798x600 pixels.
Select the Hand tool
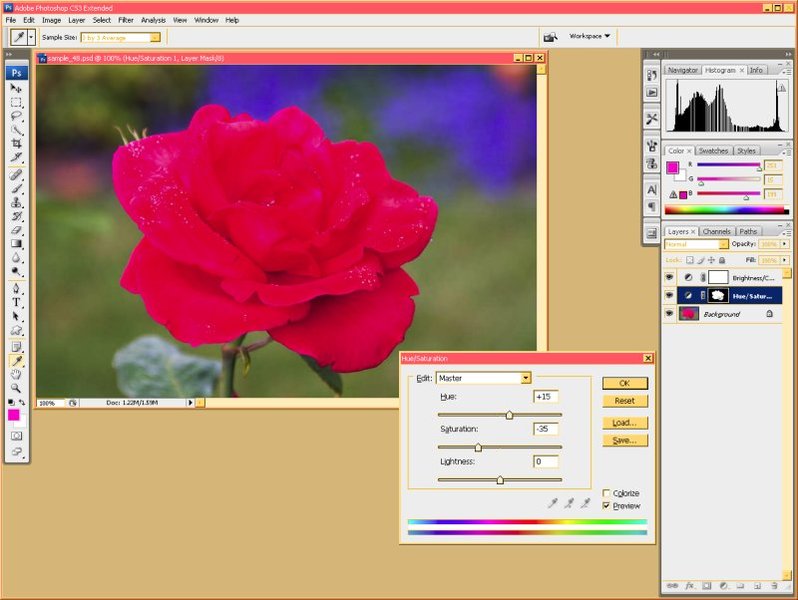(16, 374)
